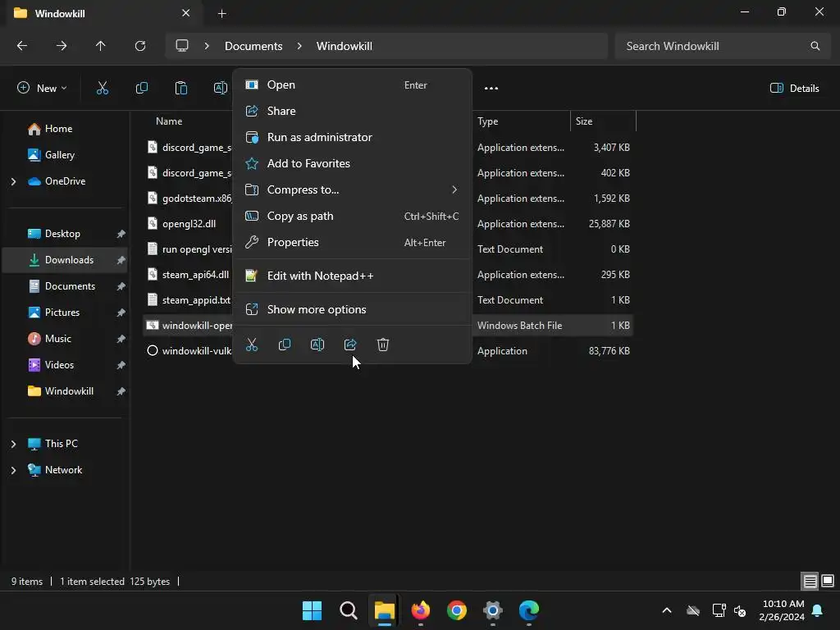Screen dimensions: 840x630
Task: Open the Windows Start menu
Action: (x=313, y=610)
